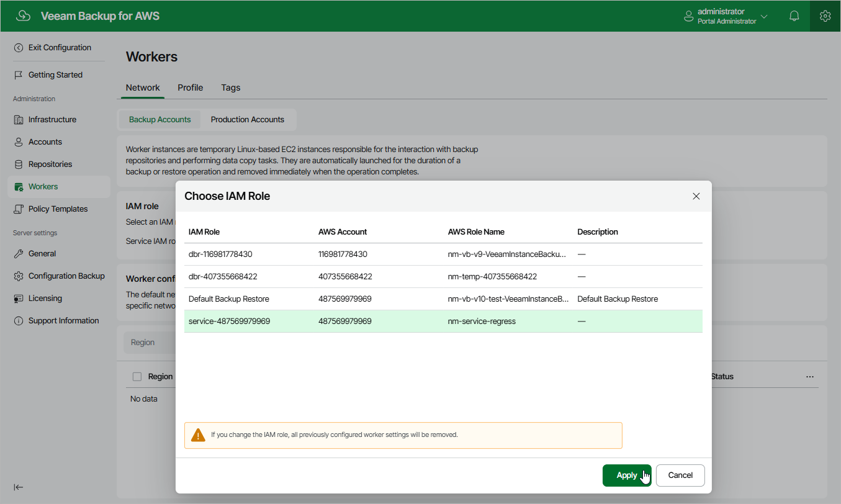Click the warning triangle icon in the notice
This screenshot has width=841, height=504.
(198, 435)
